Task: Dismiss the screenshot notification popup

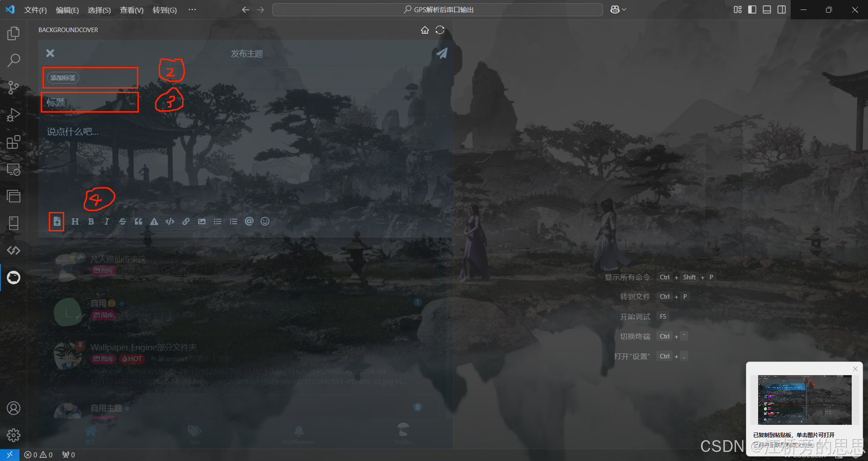Action: pyautogui.click(x=855, y=369)
